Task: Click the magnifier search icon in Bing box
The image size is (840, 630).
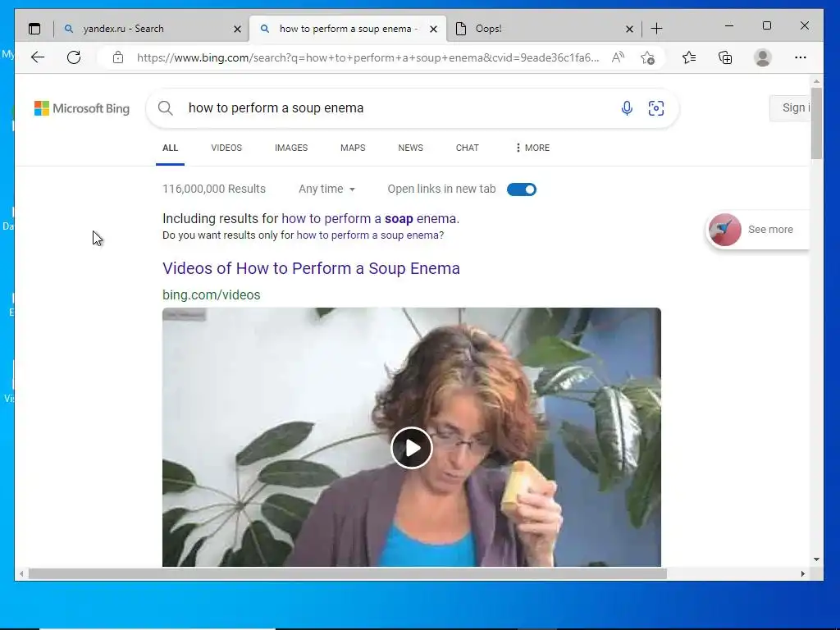Action: point(166,108)
